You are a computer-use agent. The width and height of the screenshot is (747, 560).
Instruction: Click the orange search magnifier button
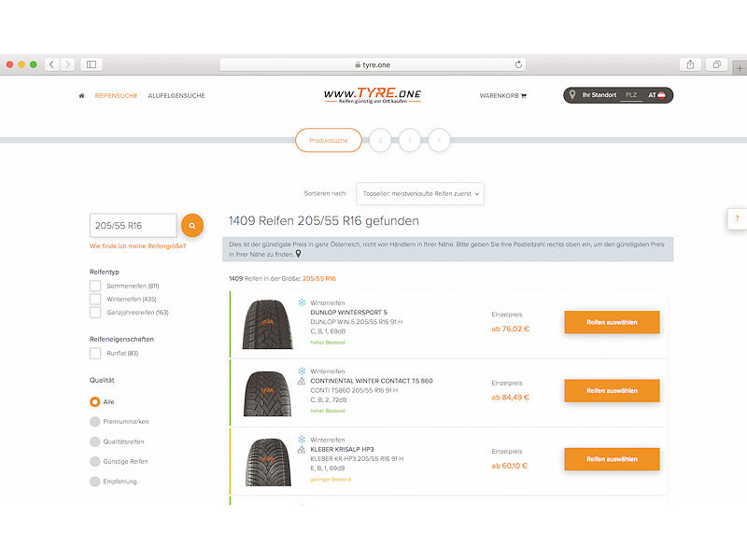(x=192, y=225)
